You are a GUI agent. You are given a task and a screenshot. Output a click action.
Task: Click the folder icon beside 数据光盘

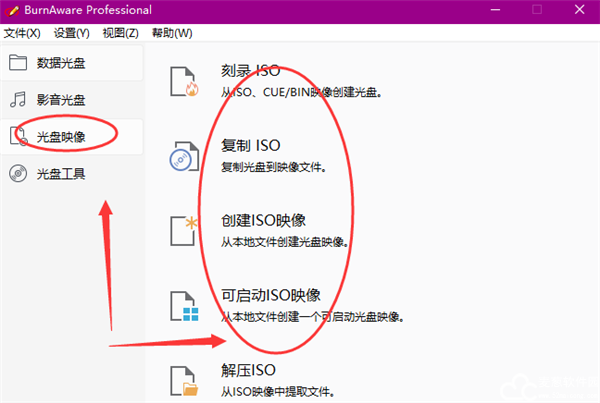point(18,63)
